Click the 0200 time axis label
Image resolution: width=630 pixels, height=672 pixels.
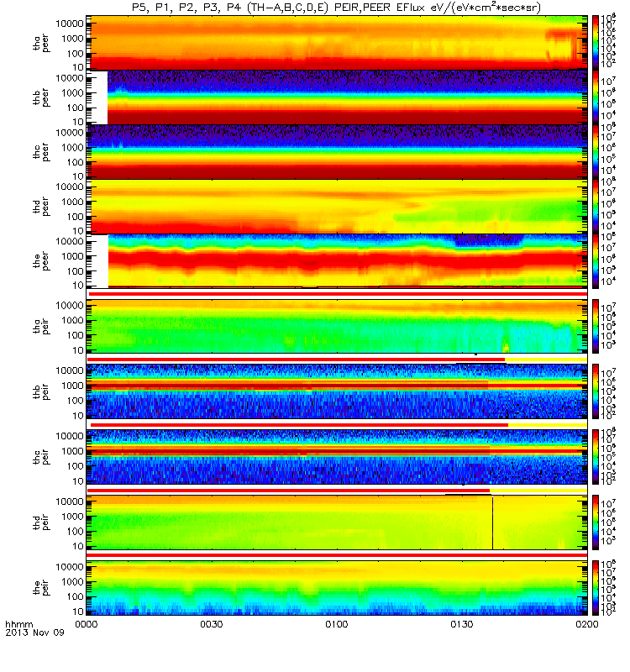pyautogui.click(x=587, y=624)
